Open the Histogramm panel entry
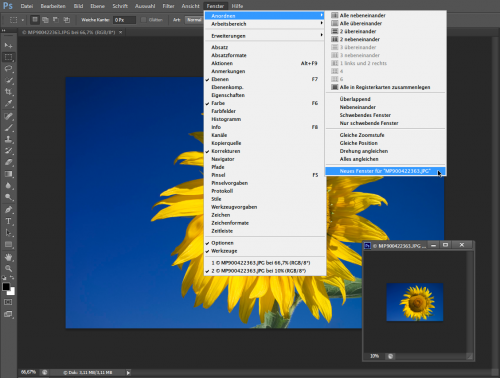The image size is (500, 378). 265,119
